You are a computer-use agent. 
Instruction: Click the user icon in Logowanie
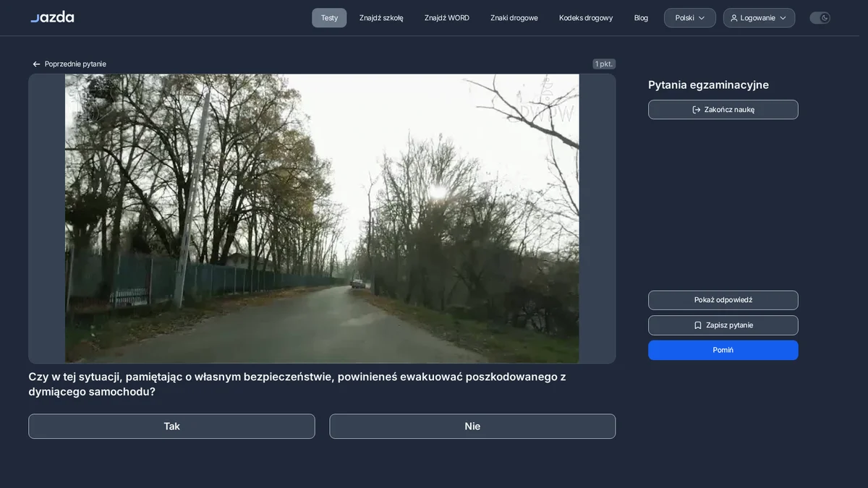click(x=734, y=18)
